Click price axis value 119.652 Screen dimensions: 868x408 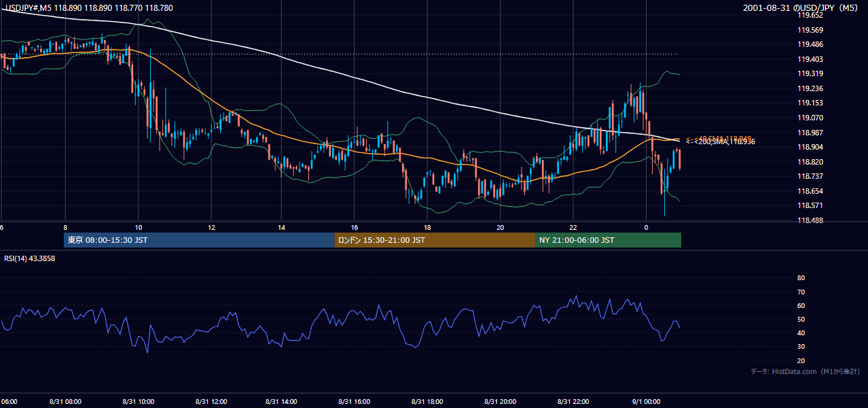[811, 15]
